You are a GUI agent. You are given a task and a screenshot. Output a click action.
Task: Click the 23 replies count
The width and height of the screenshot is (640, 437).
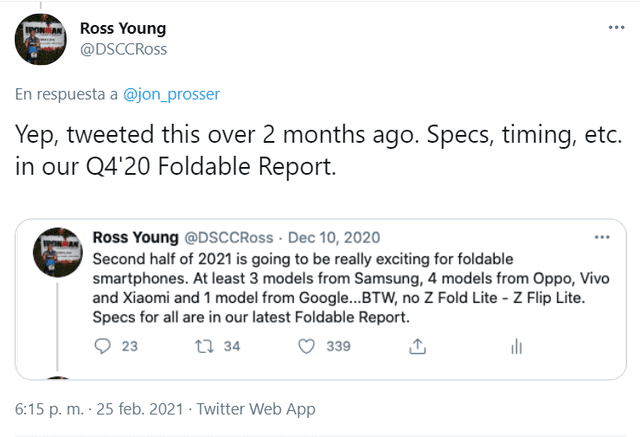129,346
